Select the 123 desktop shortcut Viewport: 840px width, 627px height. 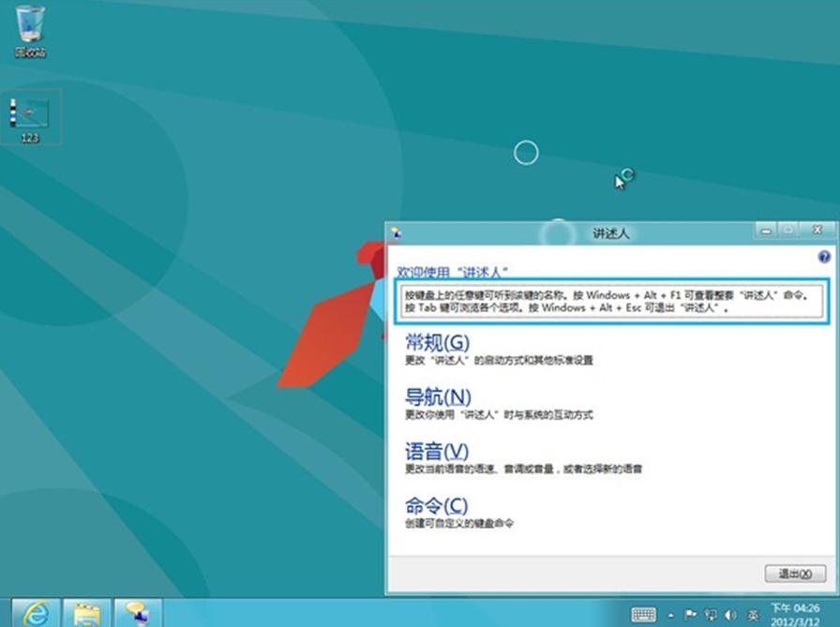[x=30, y=118]
